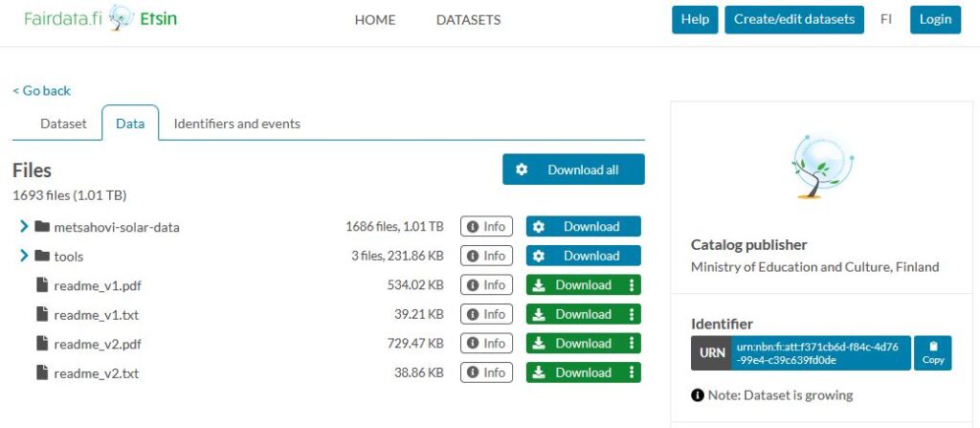Viewport: 980px width, 428px height.
Task: Expand the tools folder
Action: (x=24, y=256)
